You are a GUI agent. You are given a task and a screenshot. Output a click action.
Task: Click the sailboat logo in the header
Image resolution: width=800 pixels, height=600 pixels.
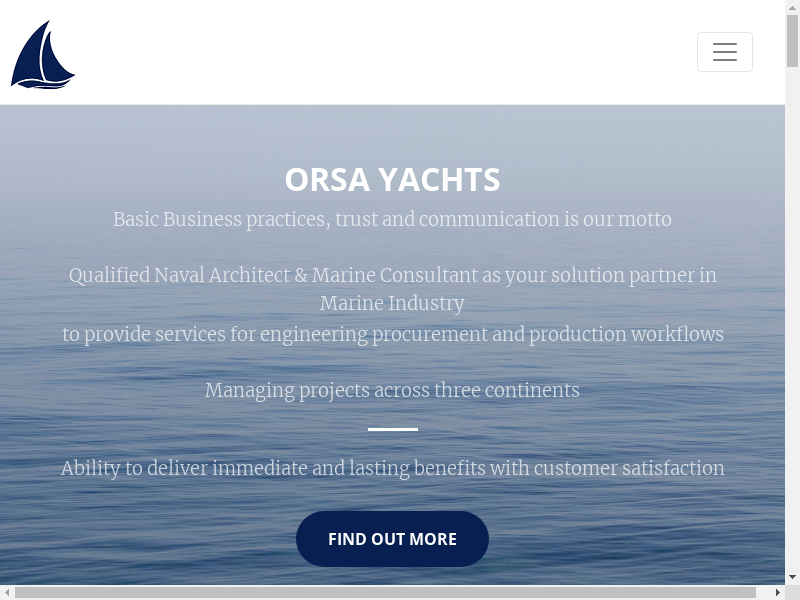(42, 55)
